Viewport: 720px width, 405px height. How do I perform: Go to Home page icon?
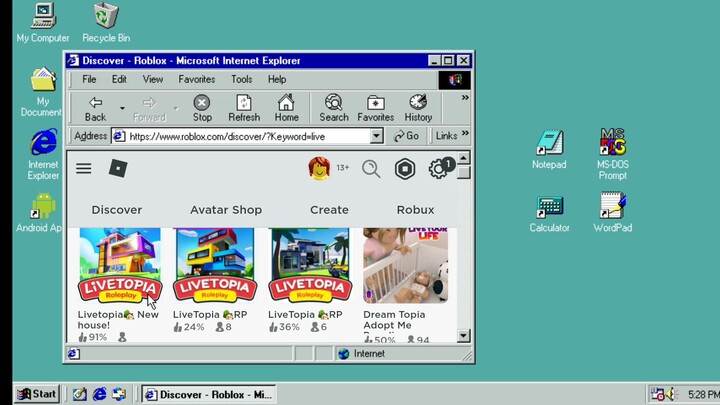(x=286, y=108)
